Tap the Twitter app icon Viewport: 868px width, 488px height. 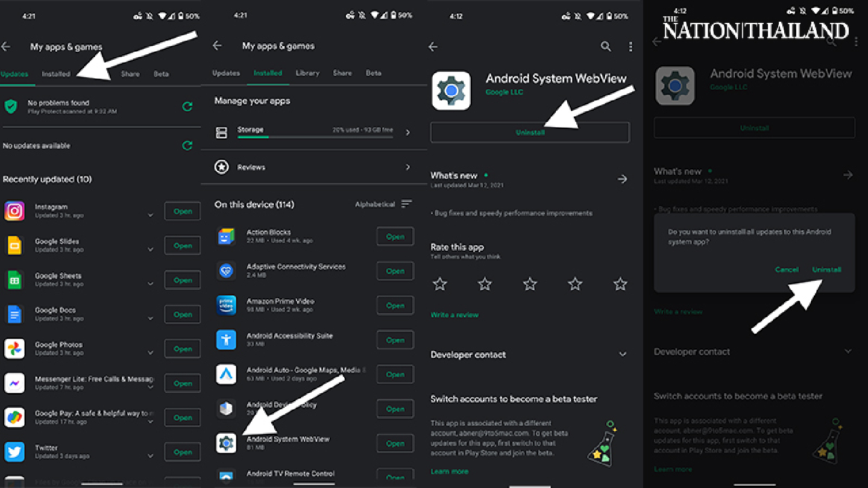14,452
